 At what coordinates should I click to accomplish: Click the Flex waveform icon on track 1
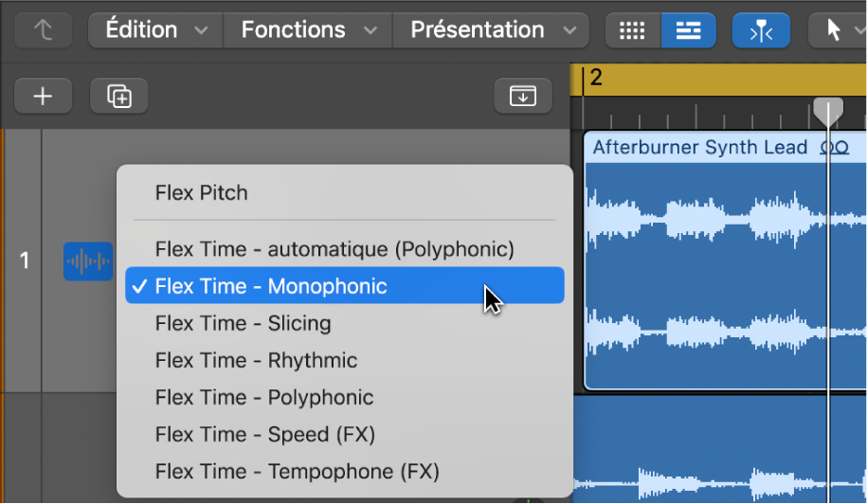88,261
